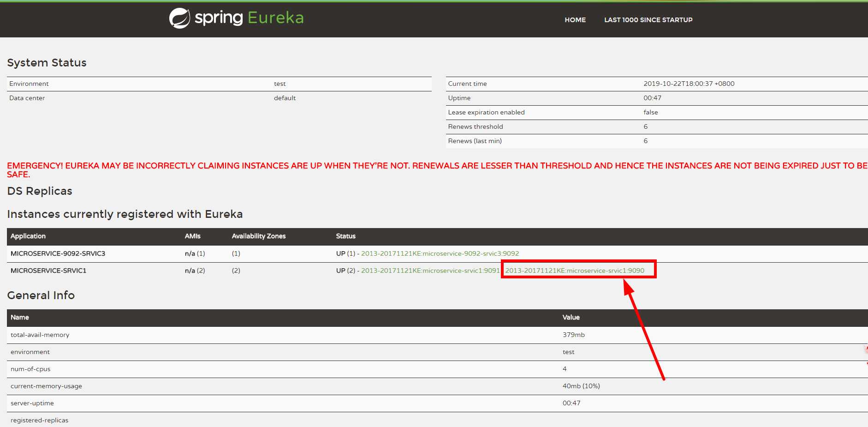Click the current-memory-usage row name
The image size is (868, 427).
click(46, 386)
